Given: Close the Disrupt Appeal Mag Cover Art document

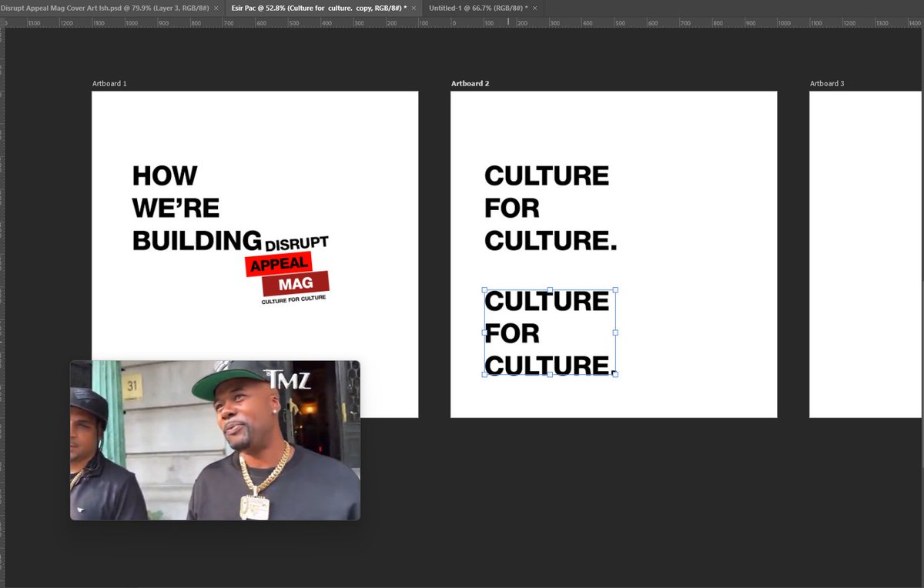Looking at the screenshot, I should [218, 6].
